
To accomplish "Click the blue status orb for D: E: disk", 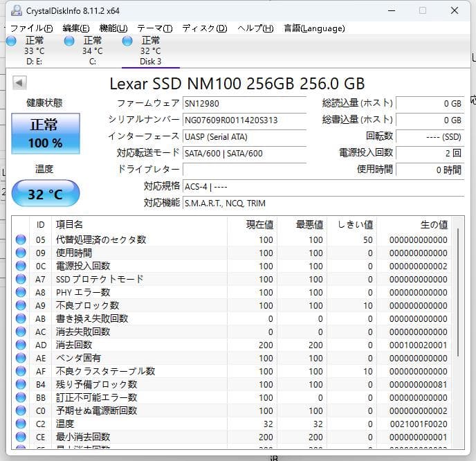I will [11, 41].
